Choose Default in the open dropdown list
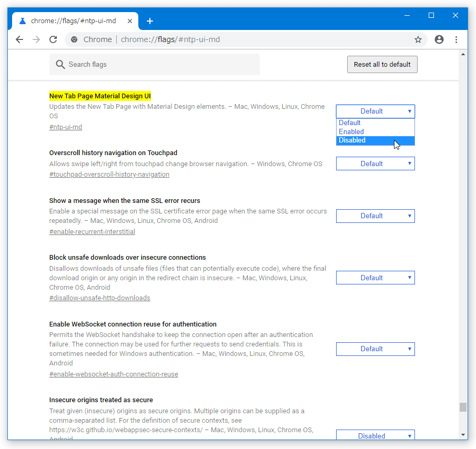This screenshot has height=449, width=476. point(375,123)
